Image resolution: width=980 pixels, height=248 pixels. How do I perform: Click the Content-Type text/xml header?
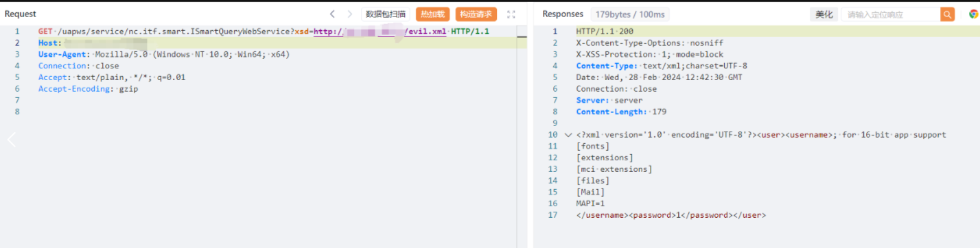point(662,66)
